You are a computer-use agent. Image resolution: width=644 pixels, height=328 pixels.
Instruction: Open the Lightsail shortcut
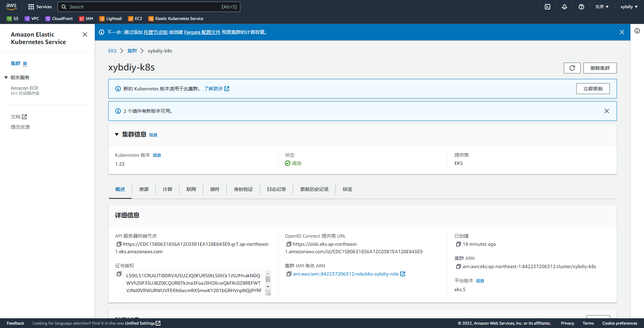[111, 19]
